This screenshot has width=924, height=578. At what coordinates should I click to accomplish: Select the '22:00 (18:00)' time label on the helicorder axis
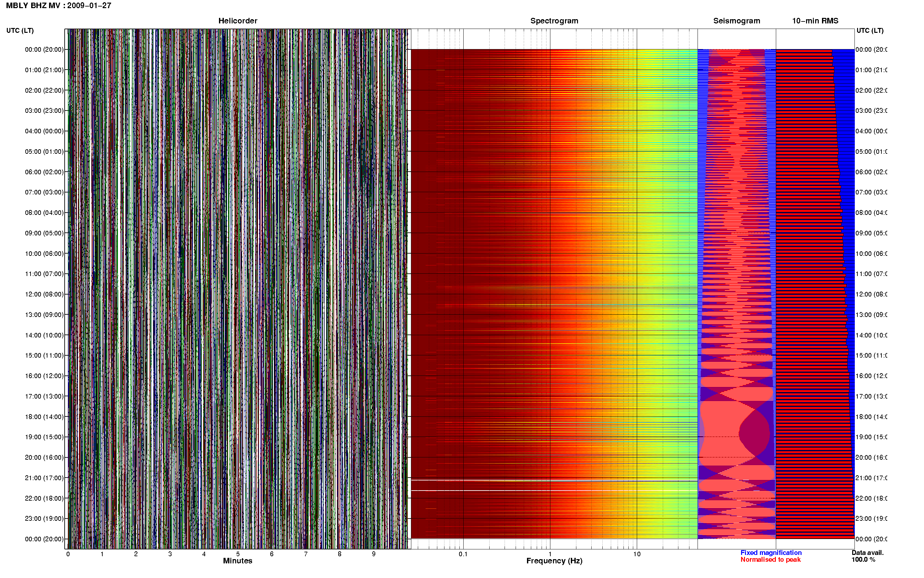pyautogui.click(x=44, y=498)
